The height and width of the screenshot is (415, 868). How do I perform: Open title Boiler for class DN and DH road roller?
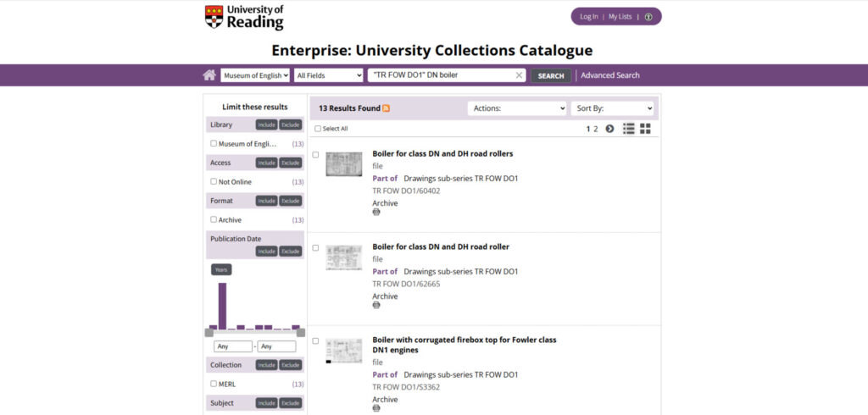coord(441,246)
